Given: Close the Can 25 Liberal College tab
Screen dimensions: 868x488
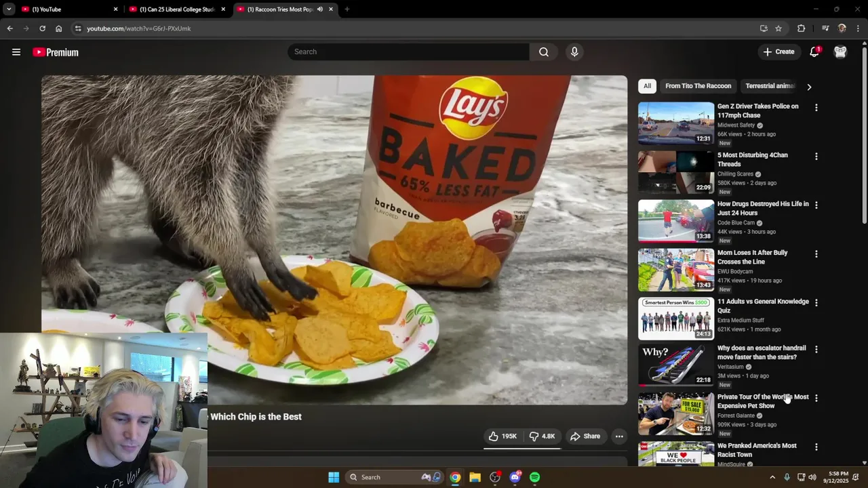Looking at the screenshot, I should coord(223,9).
